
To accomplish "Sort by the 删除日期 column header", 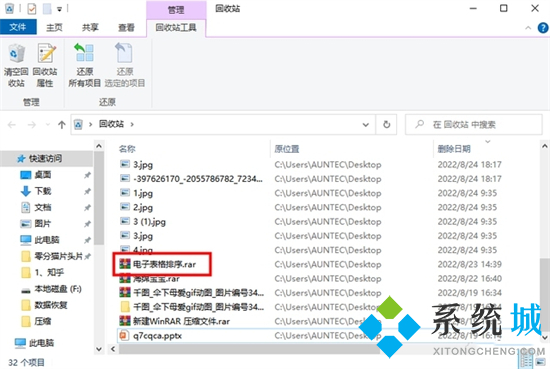I will click(454, 149).
